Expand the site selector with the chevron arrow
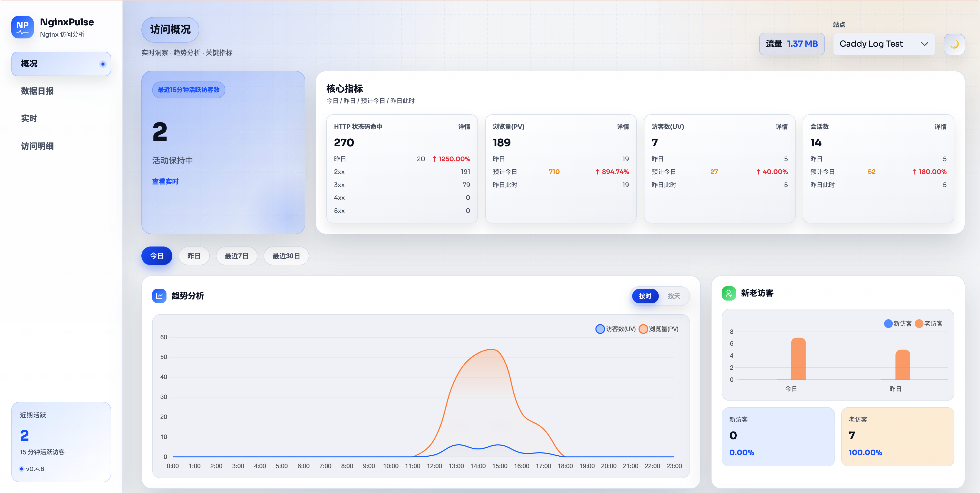The height and width of the screenshot is (493, 980). (924, 44)
